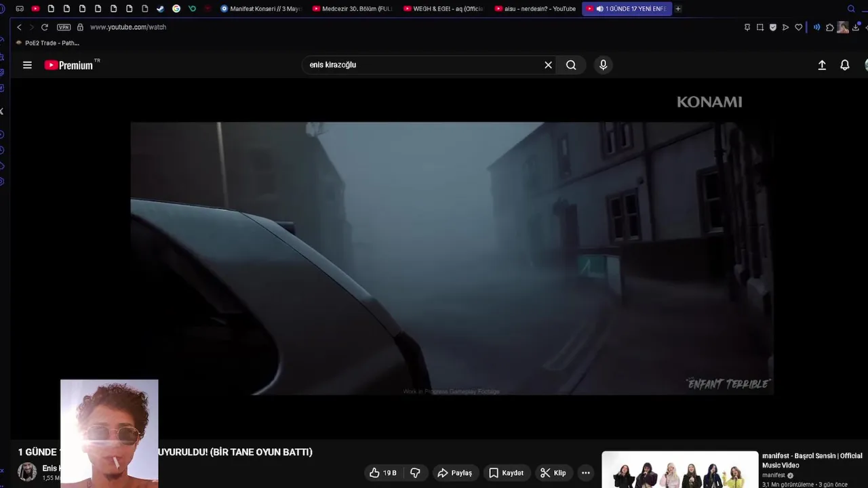Image resolution: width=868 pixels, height=488 pixels.
Task: Reload the page
Action: click(x=45, y=27)
